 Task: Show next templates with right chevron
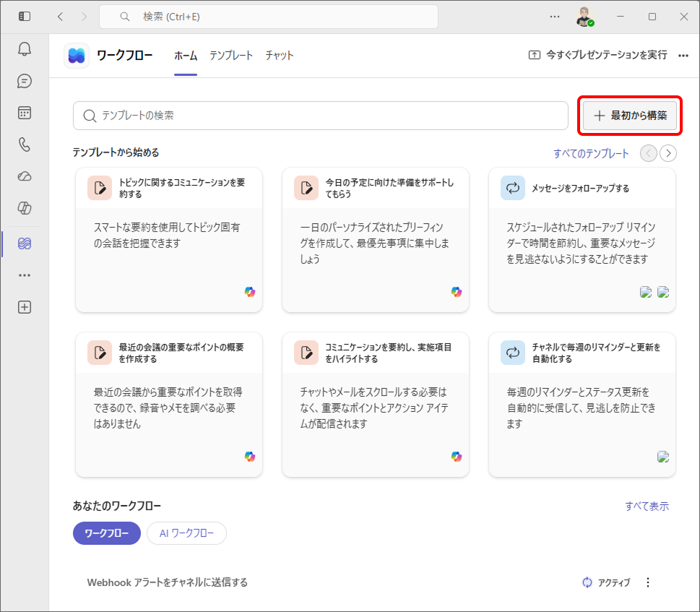668,153
